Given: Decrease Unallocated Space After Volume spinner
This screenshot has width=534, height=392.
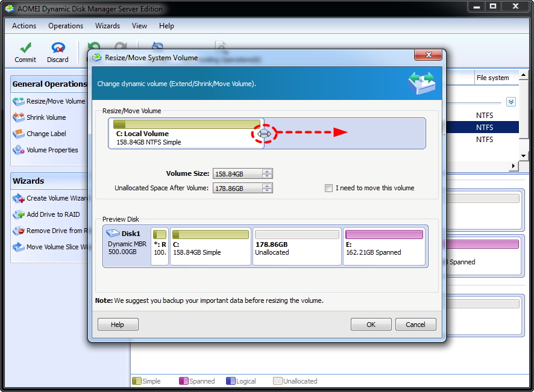Looking at the screenshot, I should coord(268,190).
